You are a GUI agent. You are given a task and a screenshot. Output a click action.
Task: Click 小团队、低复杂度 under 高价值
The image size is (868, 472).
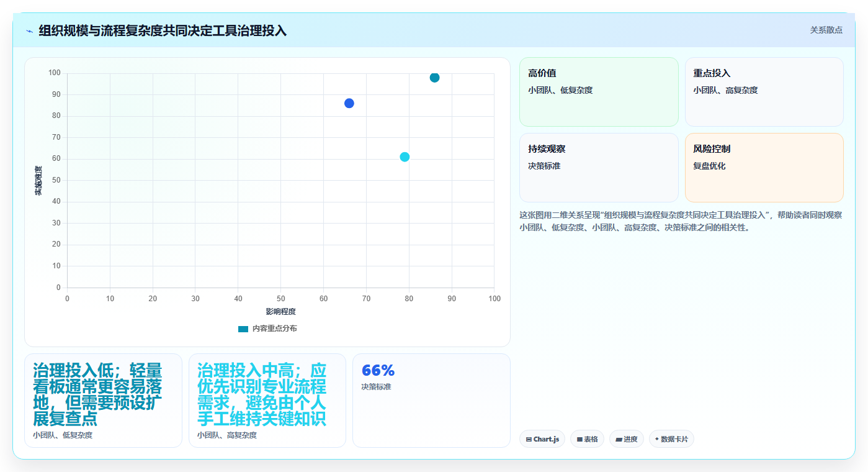560,91
